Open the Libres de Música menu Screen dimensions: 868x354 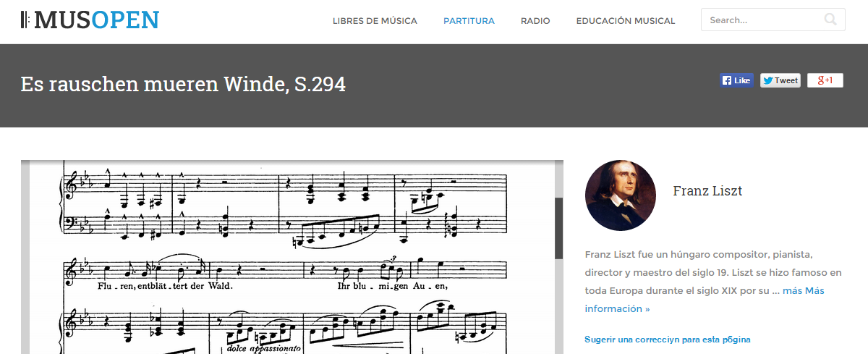[x=375, y=21]
